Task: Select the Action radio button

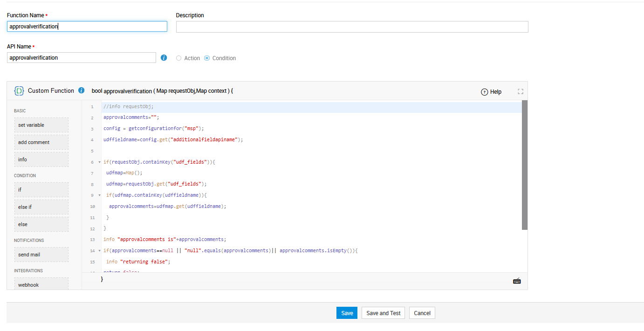Action: click(x=178, y=58)
